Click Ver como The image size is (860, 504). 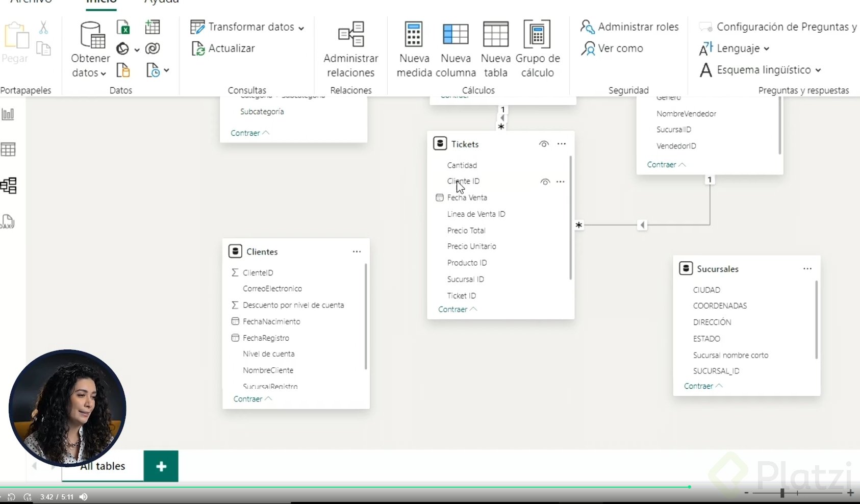(x=612, y=48)
